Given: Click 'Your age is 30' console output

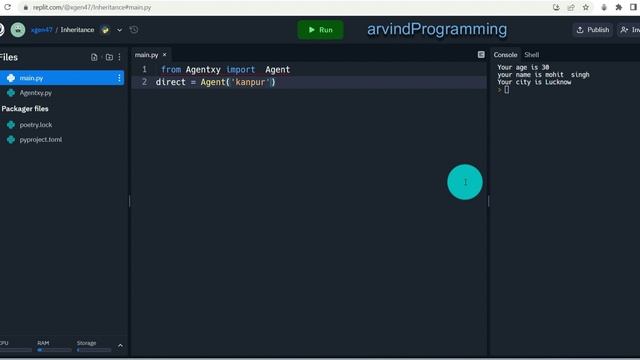Looking at the screenshot, I should (523, 67).
